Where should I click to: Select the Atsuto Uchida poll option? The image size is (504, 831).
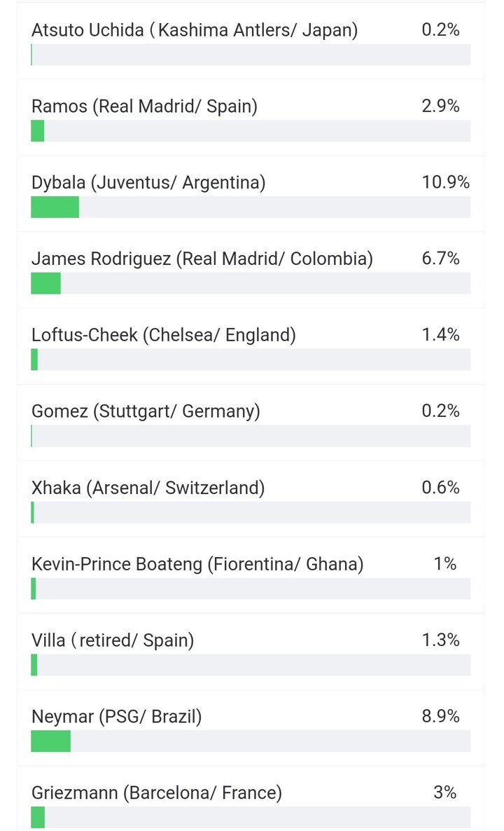point(195,30)
